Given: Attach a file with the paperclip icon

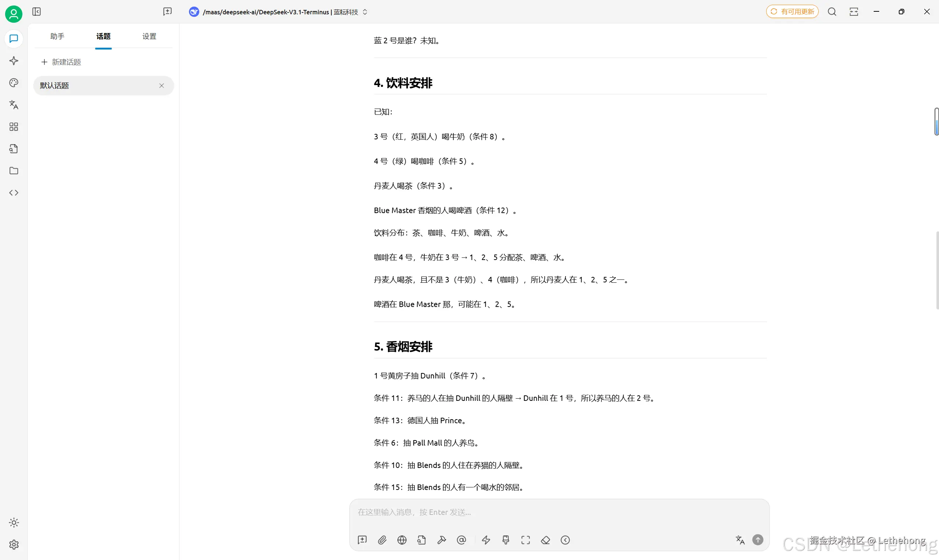Looking at the screenshot, I should pyautogui.click(x=382, y=540).
